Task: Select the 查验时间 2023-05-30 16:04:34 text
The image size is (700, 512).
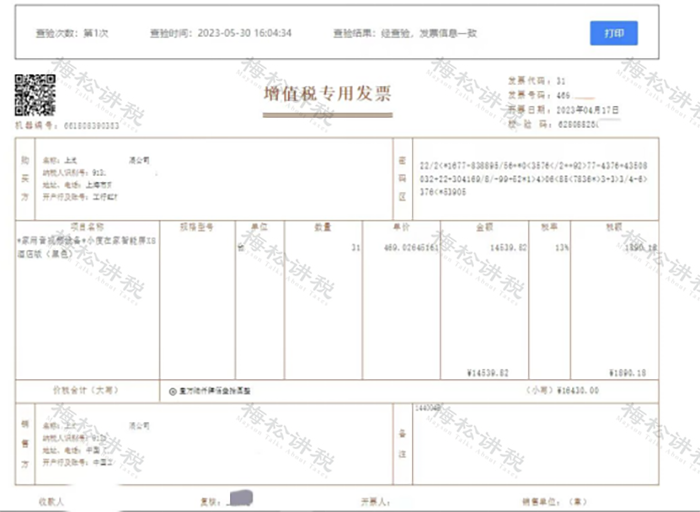Action: pos(221,33)
